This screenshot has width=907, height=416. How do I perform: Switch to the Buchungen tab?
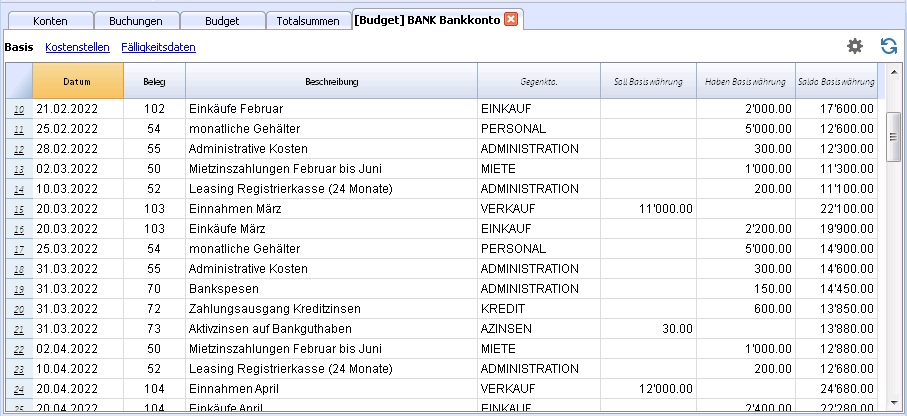136,21
